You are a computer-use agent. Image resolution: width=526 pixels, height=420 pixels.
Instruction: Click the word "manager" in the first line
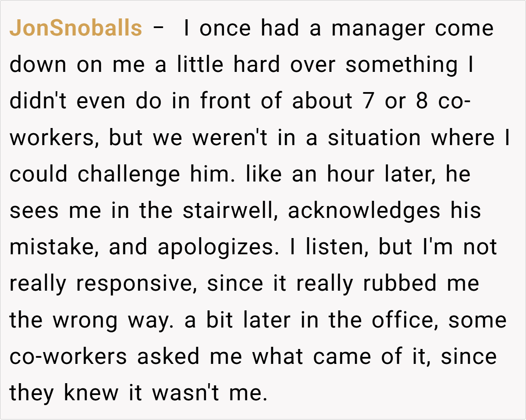click(379, 29)
